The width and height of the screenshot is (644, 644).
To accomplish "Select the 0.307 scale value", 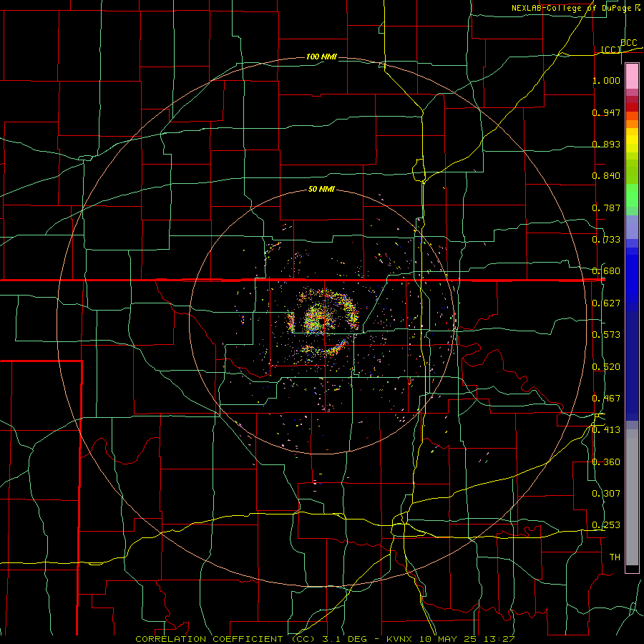I will pos(606,494).
